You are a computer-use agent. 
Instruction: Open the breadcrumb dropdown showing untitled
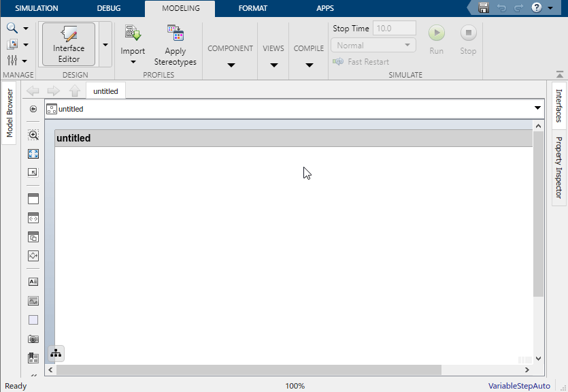pyautogui.click(x=537, y=108)
